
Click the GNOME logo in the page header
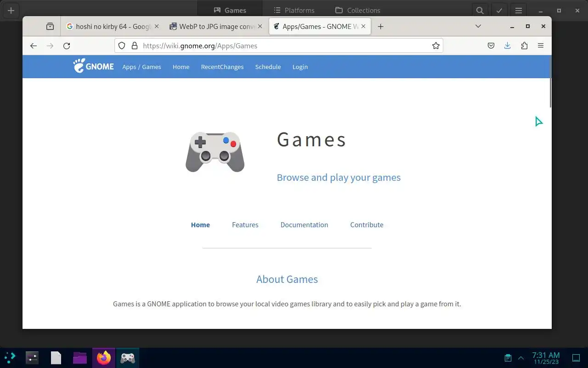coord(93,66)
